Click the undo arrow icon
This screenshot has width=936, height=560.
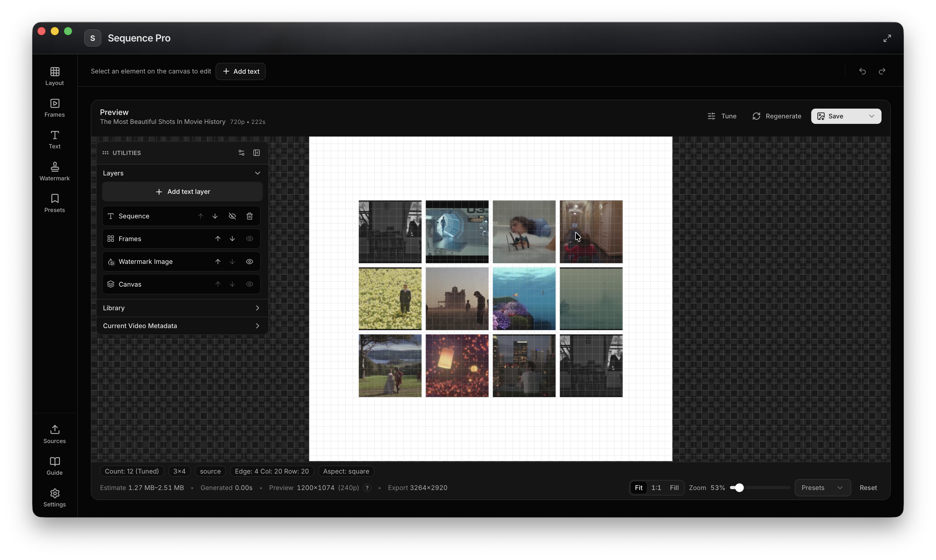pos(862,71)
